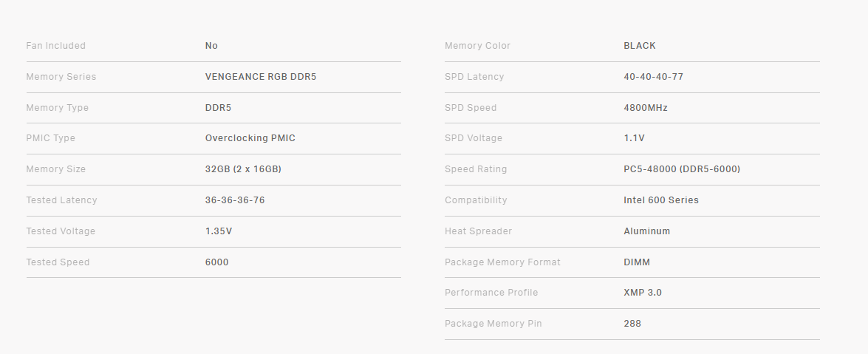This screenshot has width=868, height=354.
Task: Select the Memory Color label
Action: click(x=477, y=46)
